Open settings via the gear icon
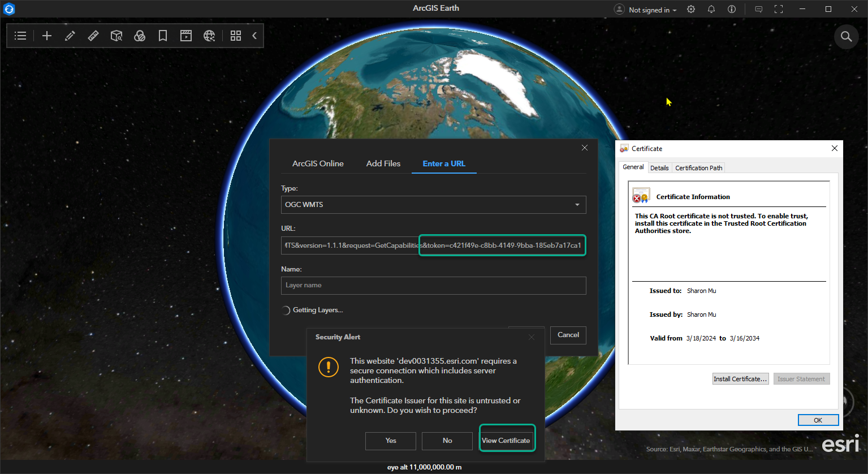Viewport: 868px width, 474px height. pos(691,9)
